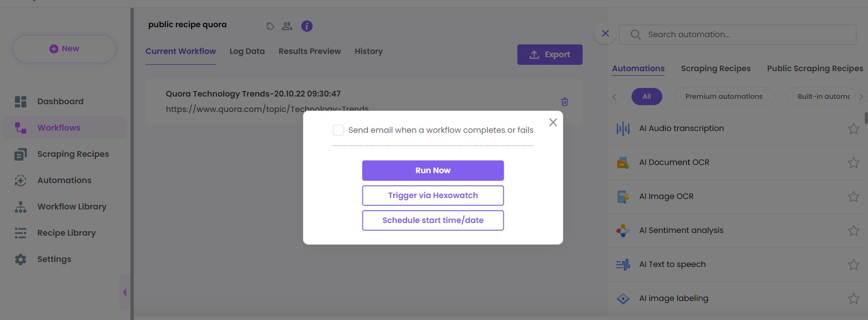
Task: Open the Scraping Recipes tab in the panel
Action: [716, 68]
